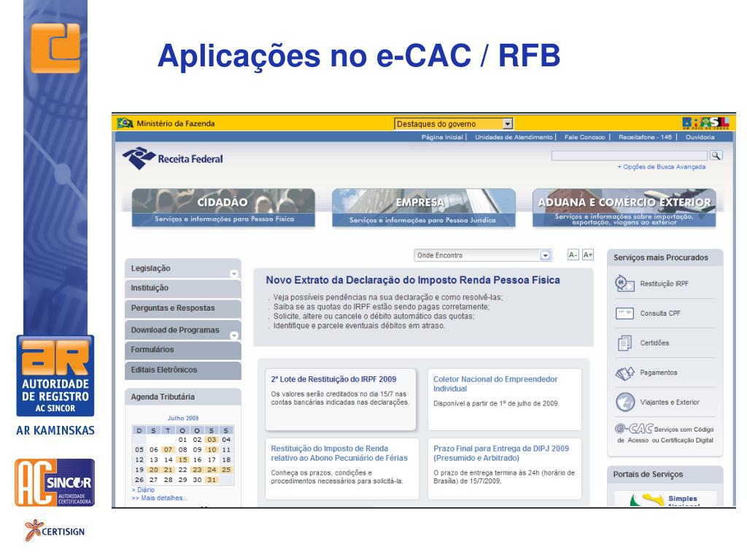
Task: Open Opções de Busca Avançada
Action: (662, 167)
